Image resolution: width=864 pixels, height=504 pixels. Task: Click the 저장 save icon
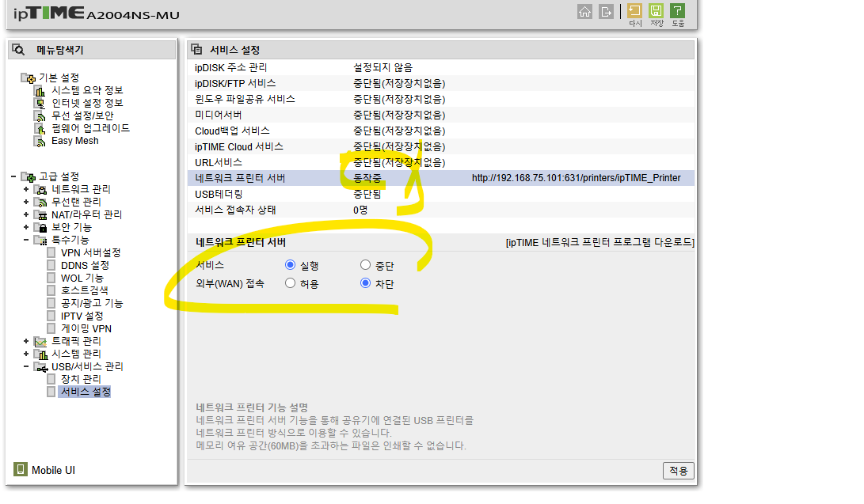click(657, 11)
